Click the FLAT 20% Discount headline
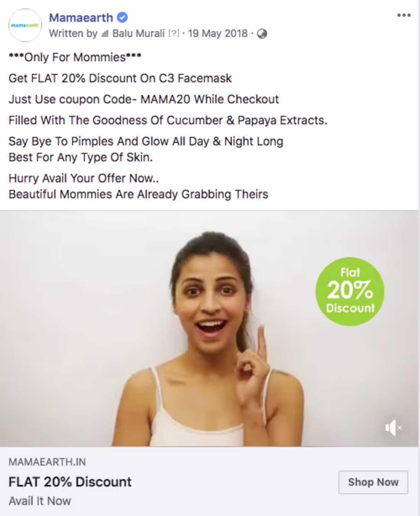 click(x=70, y=482)
